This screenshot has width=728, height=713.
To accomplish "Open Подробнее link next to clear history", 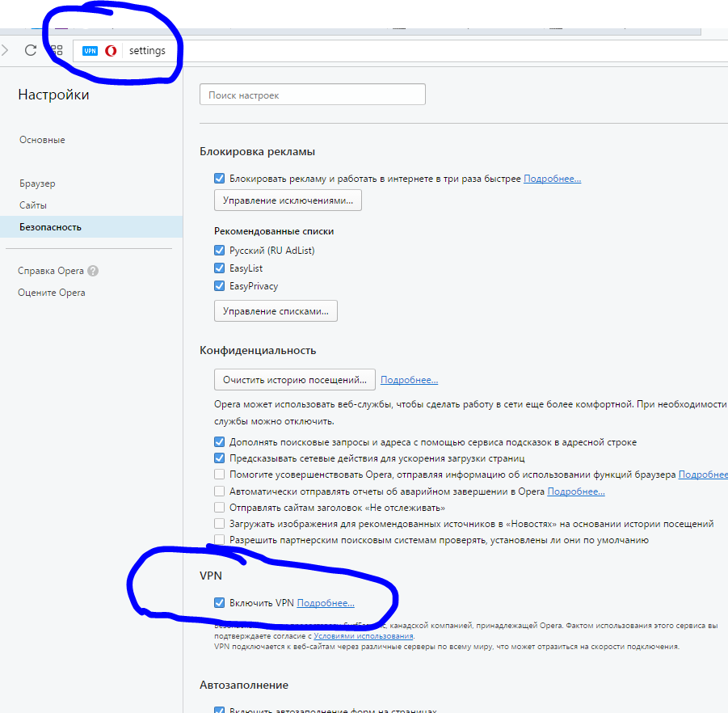I will coord(409,380).
